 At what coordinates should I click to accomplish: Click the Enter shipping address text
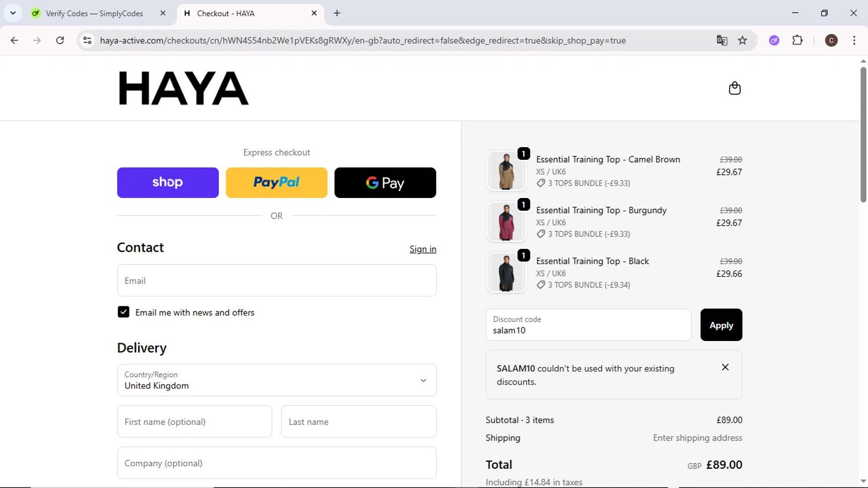click(697, 438)
